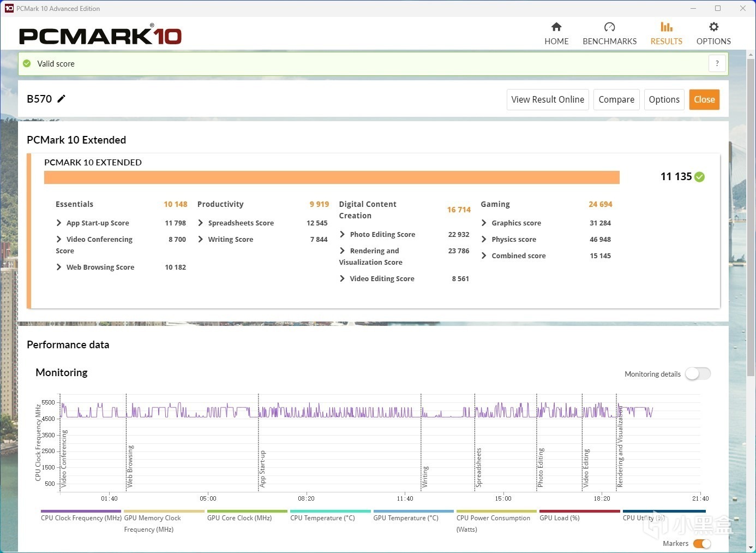
Task: Open View Result Online
Action: click(548, 99)
